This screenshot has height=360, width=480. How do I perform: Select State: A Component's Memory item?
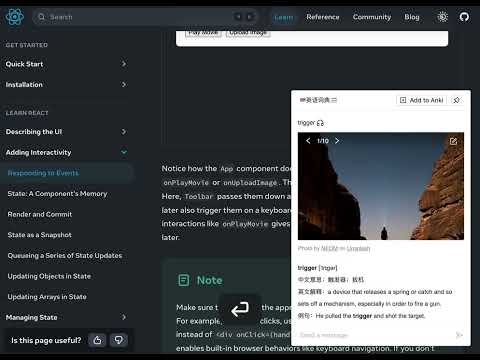(57, 194)
